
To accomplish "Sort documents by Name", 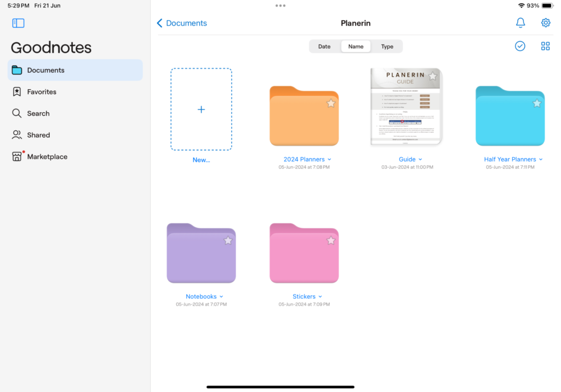I will click(x=356, y=47).
